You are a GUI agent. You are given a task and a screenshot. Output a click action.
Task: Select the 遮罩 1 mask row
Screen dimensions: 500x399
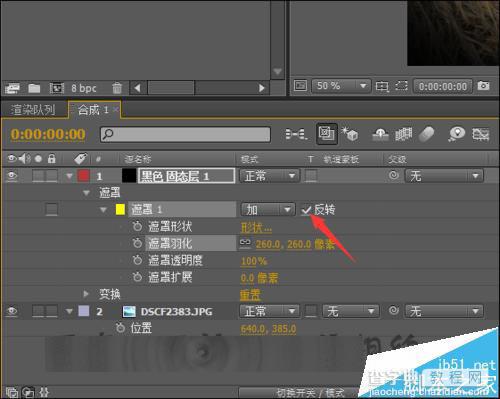[182, 210]
